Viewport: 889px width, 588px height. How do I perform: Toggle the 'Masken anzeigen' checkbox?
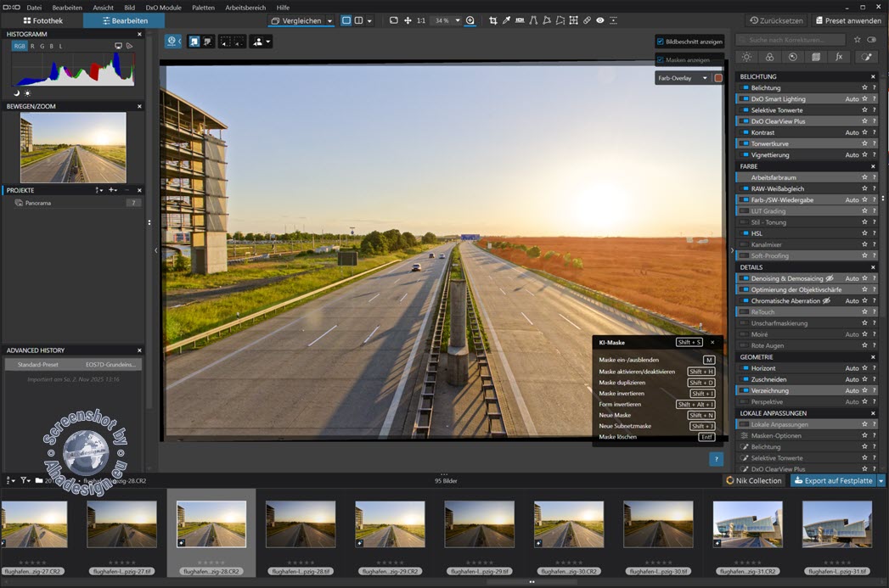click(661, 59)
